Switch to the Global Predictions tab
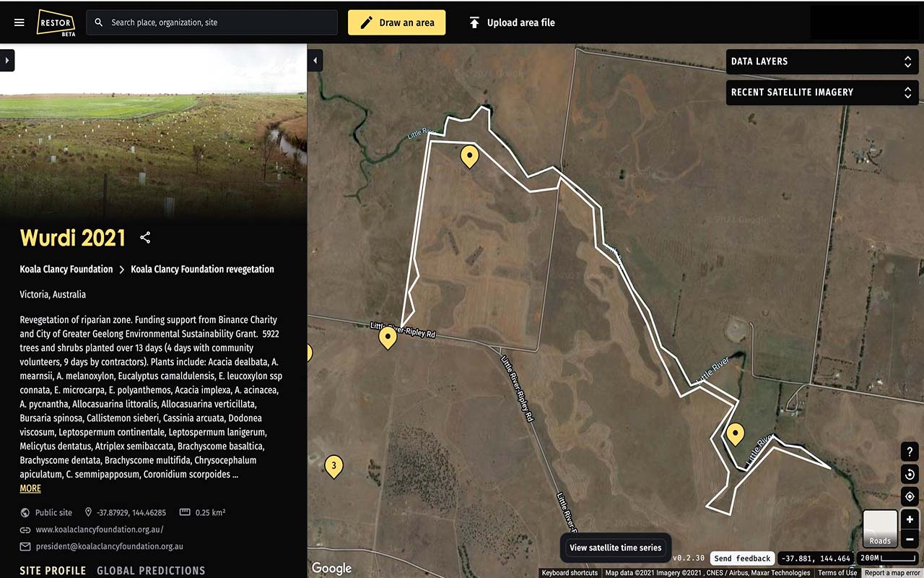This screenshot has height=578, width=924. [x=151, y=571]
